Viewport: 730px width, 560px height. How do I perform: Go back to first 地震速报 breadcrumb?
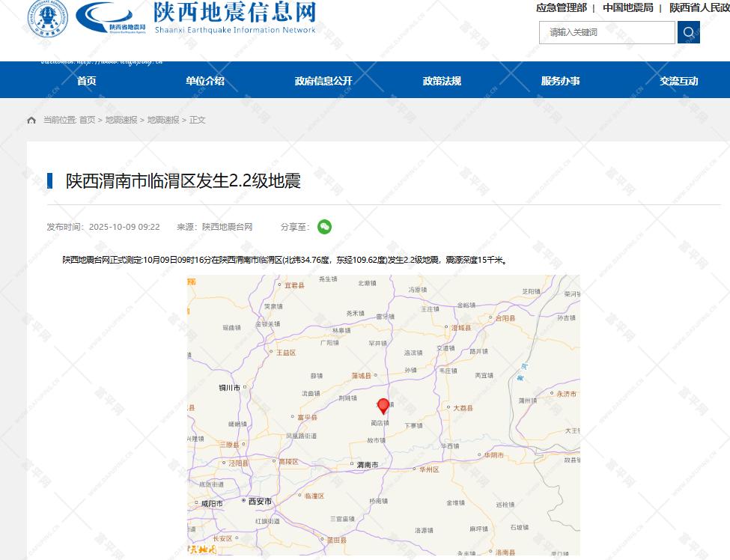click(121, 121)
